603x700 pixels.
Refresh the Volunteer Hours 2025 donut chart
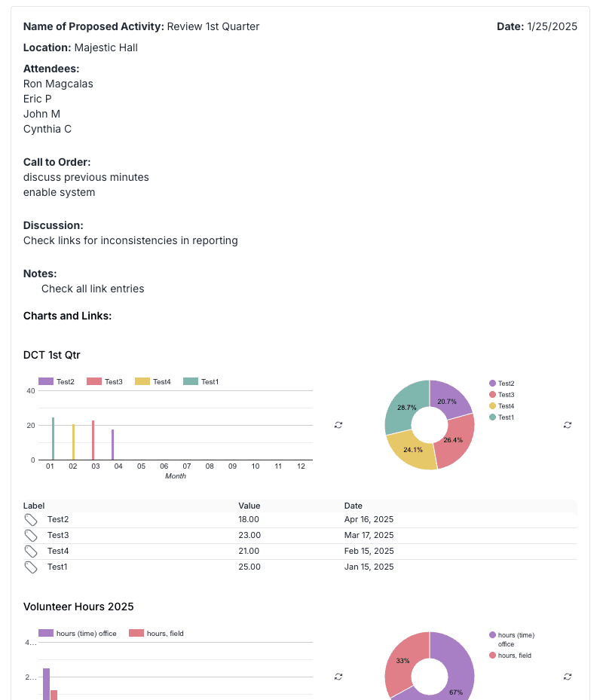[x=568, y=677]
